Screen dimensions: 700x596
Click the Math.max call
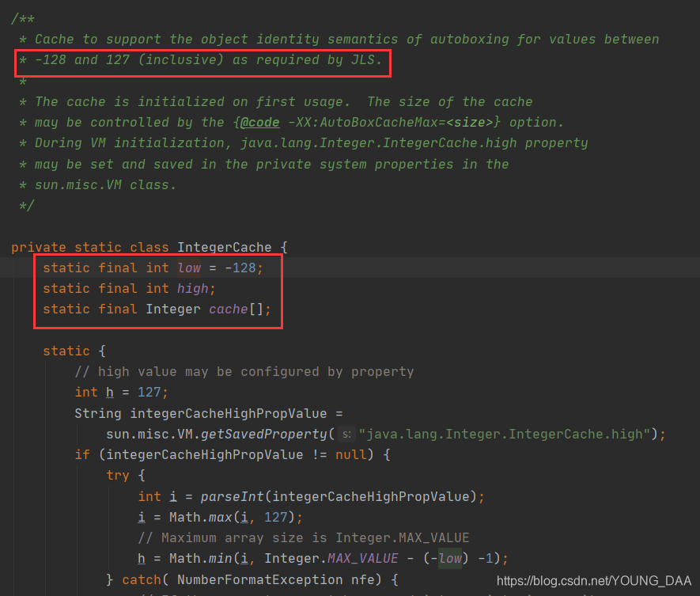[x=200, y=518]
